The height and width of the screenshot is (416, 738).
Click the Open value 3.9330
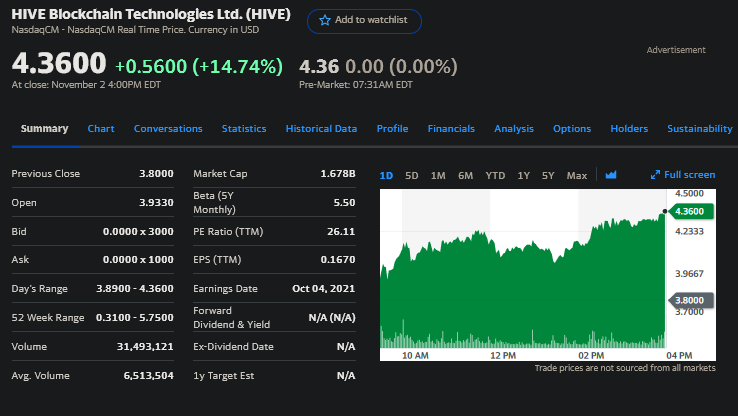tap(156, 202)
